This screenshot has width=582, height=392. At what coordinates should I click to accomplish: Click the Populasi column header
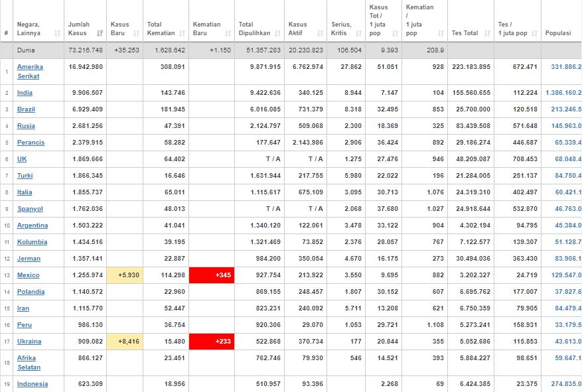pyautogui.click(x=558, y=33)
